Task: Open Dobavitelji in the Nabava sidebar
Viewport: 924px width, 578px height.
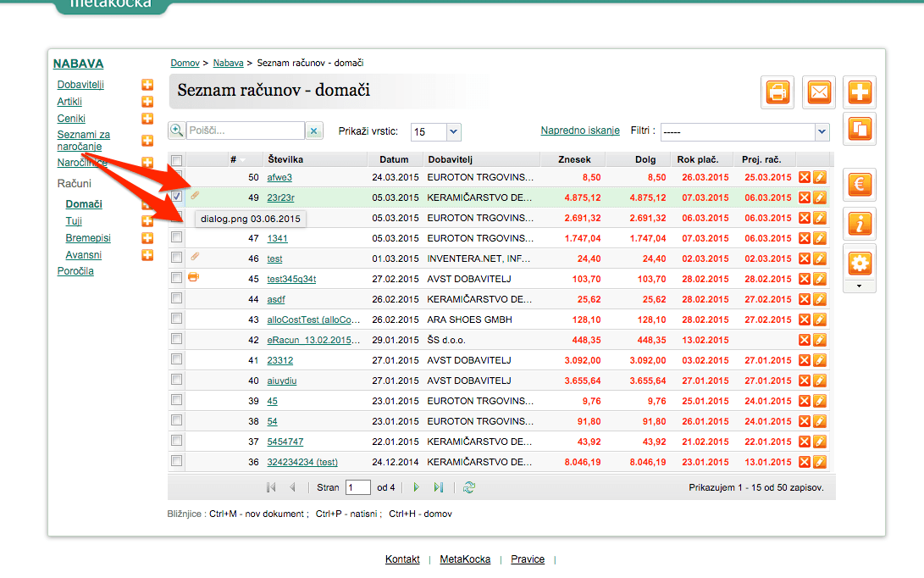Action: [x=80, y=85]
